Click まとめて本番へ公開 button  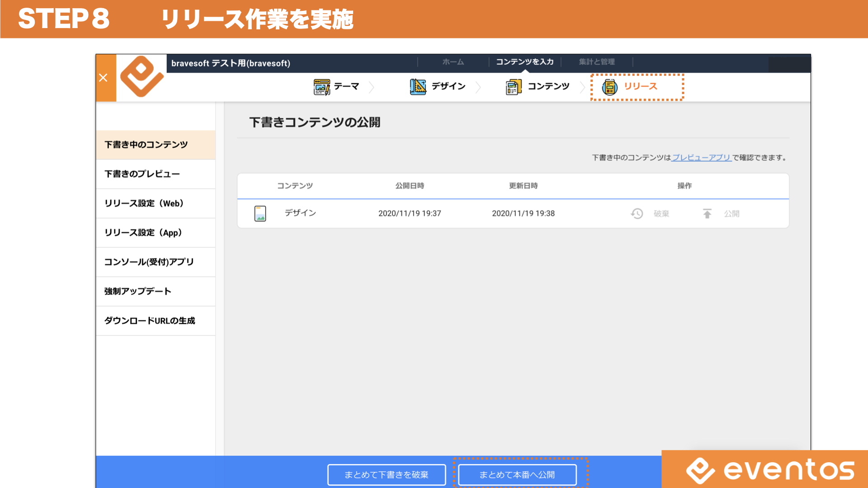click(517, 475)
